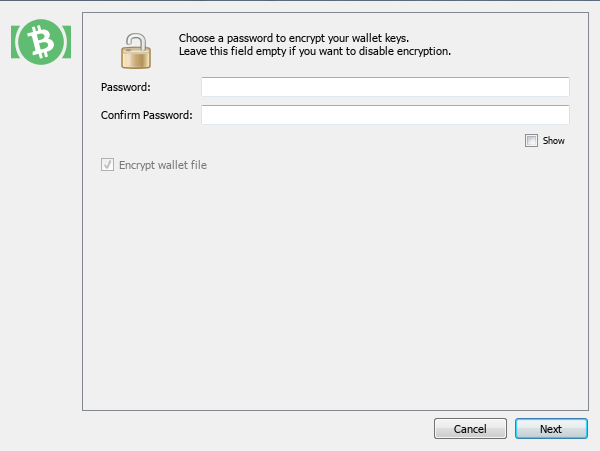600x451 pixels.
Task: Click the right green bracket of the logo
Action: 67,42
